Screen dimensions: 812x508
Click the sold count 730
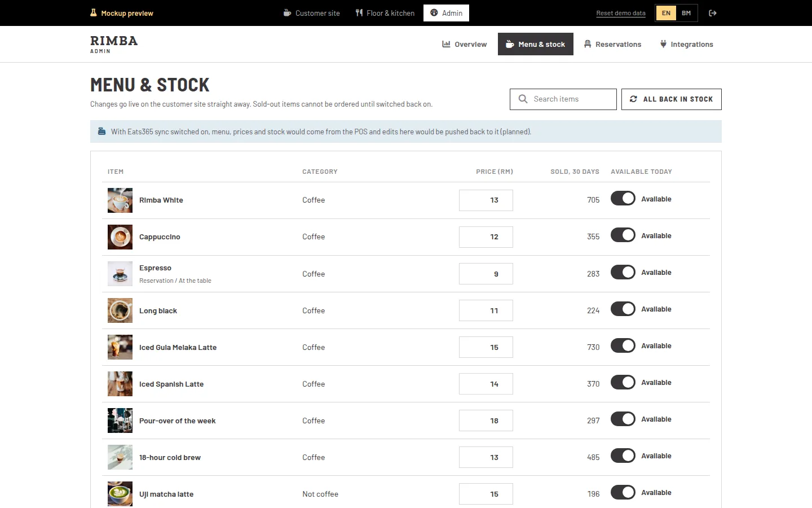tap(593, 347)
